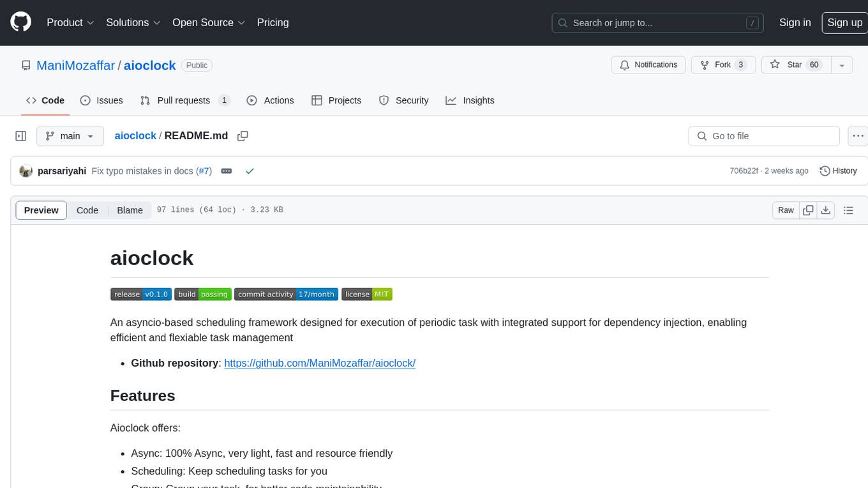Image resolution: width=868 pixels, height=488 pixels.
Task: Open the star lists dropdown arrow
Action: point(842,65)
